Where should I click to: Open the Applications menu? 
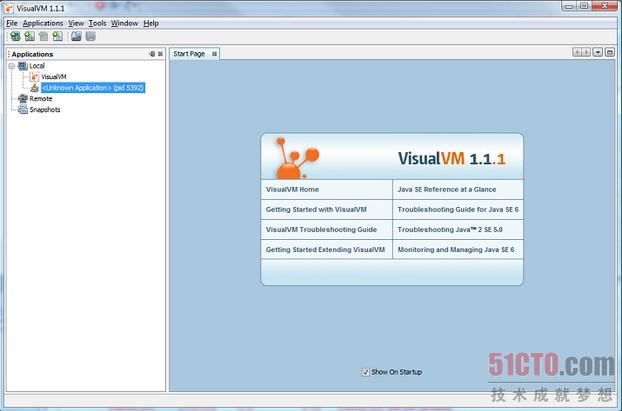coord(43,23)
